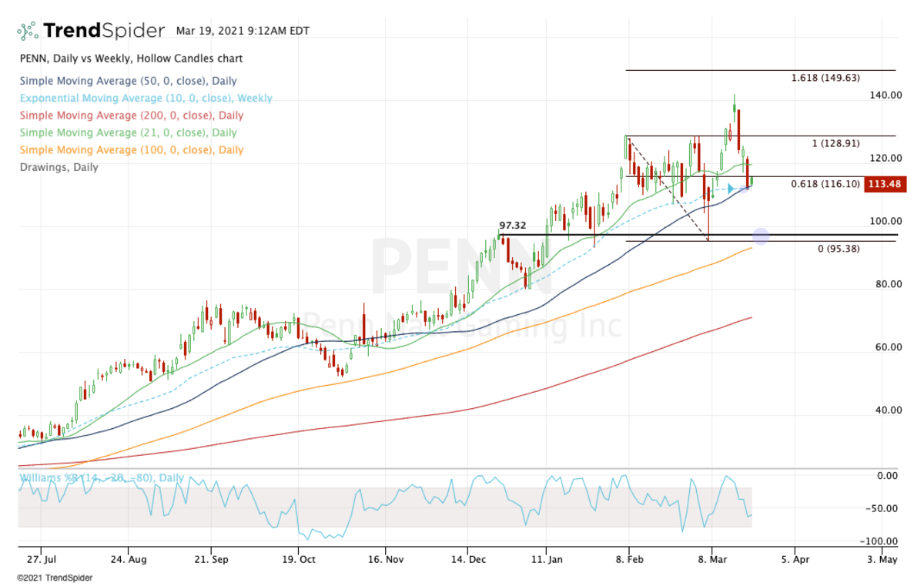Image resolution: width=924 pixels, height=586 pixels.
Task: Click the red 113.48 current price tag
Action: point(885,185)
